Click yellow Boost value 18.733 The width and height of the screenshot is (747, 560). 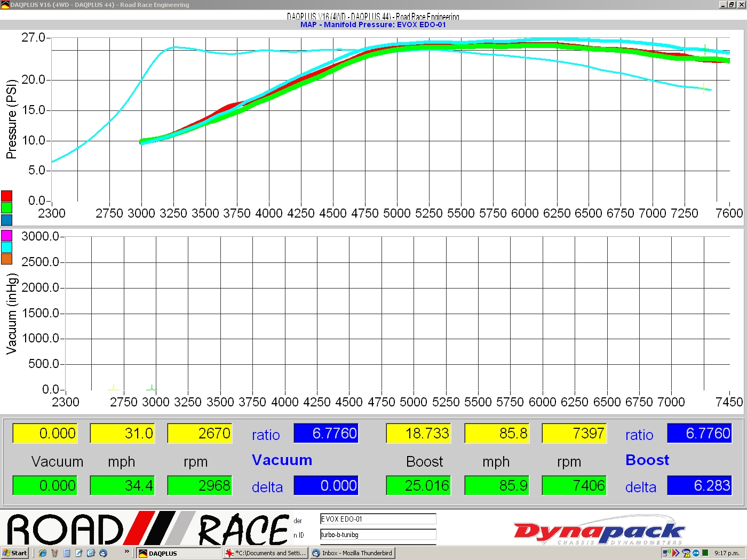click(x=418, y=434)
